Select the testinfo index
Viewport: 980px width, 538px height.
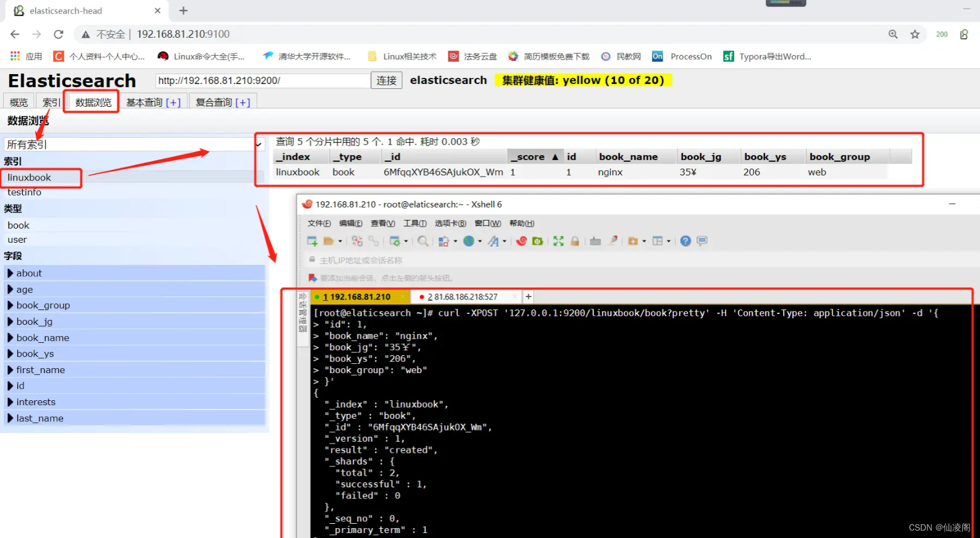[x=134, y=192]
